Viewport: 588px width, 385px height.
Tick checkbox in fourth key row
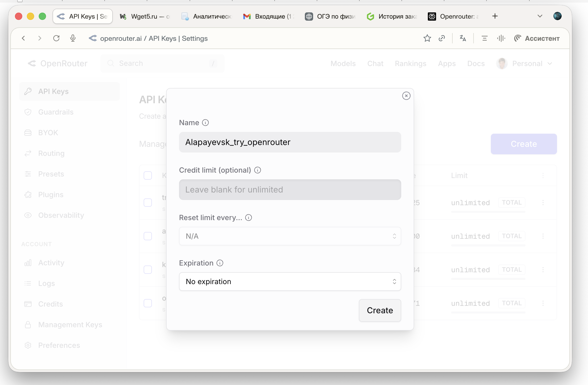point(148,303)
